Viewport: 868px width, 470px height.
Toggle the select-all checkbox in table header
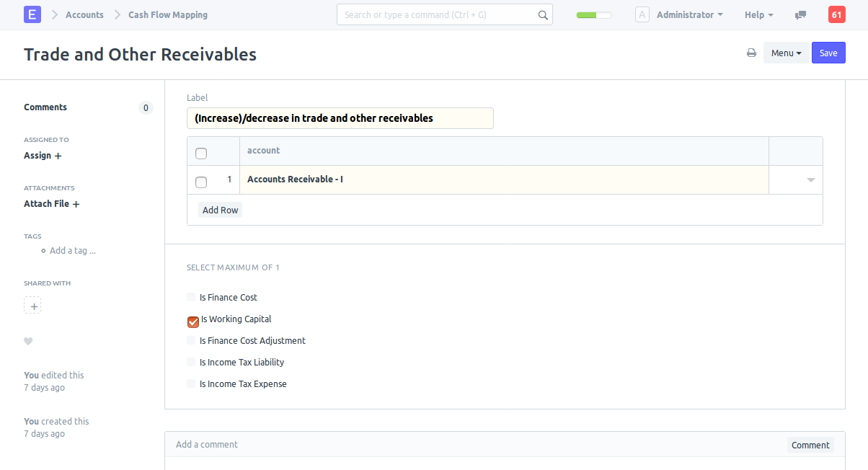point(201,153)
